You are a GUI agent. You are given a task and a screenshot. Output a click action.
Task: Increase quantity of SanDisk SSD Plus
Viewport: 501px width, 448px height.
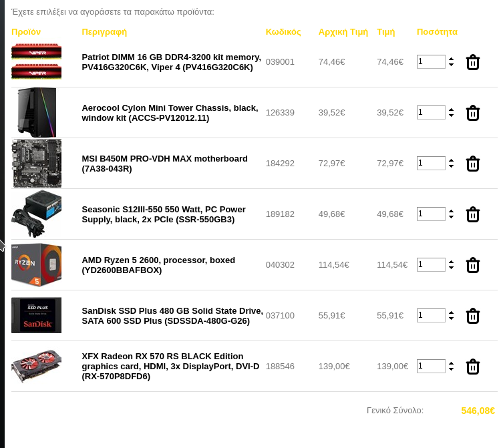point(451,313)
